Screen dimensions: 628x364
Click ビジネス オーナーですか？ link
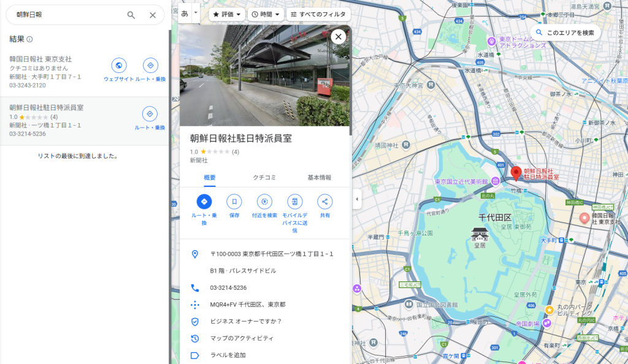coord(245,321)
